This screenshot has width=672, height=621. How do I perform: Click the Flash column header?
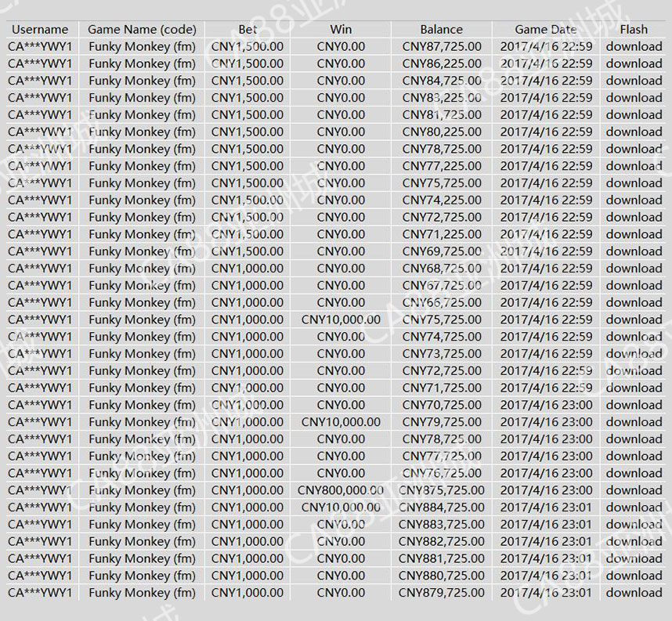click(x=634, y=30)
